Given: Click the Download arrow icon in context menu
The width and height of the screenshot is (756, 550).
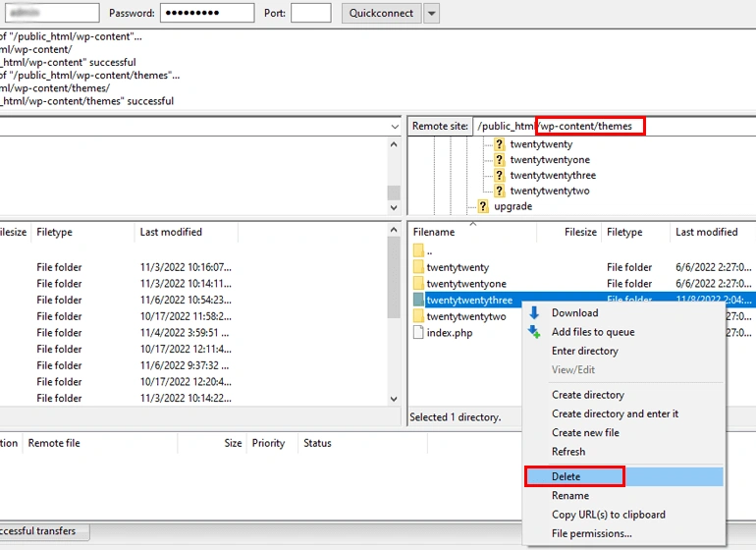Looking at the screenshot, I should 534,312.
